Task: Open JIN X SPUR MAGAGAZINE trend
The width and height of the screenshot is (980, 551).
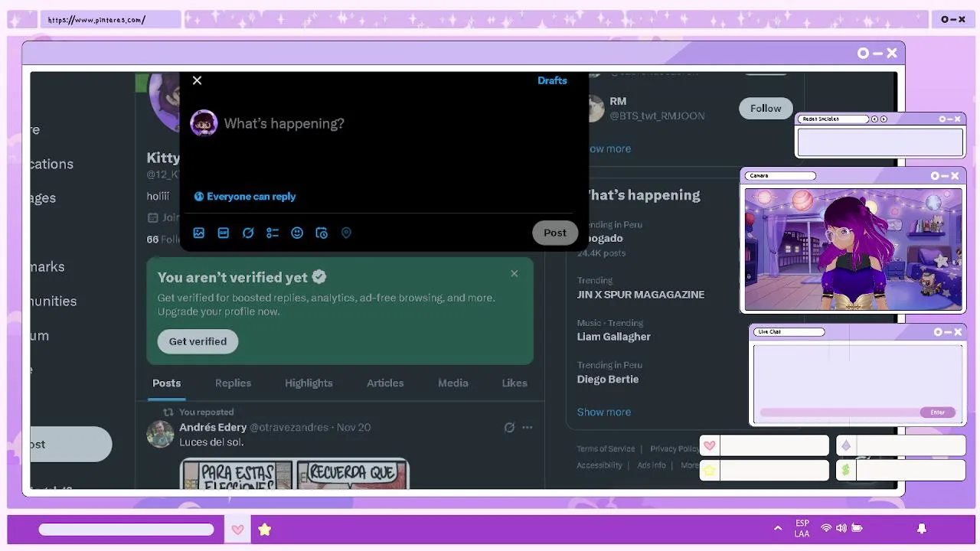Action: (640, 294)
